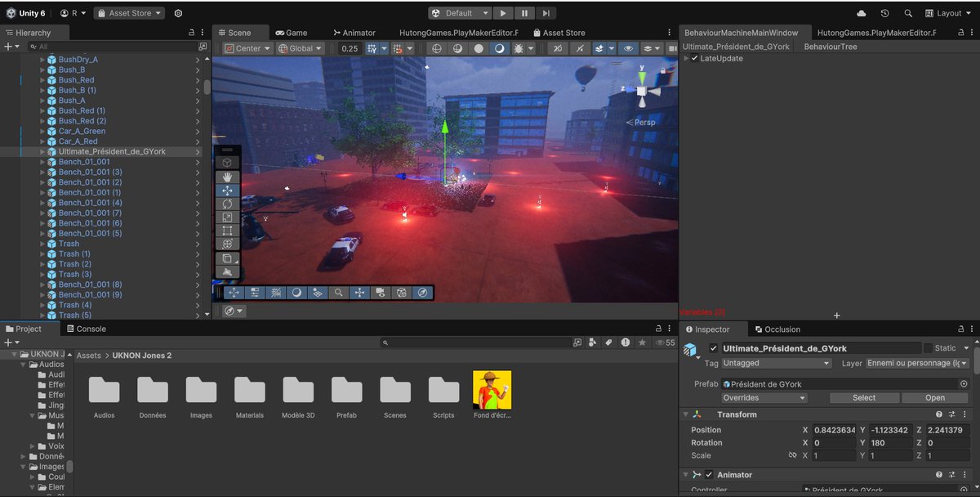The height and width of the screenshot is (497, 980).
Task: Click the orientation gizmo cube
Action: tap(643, 91)
